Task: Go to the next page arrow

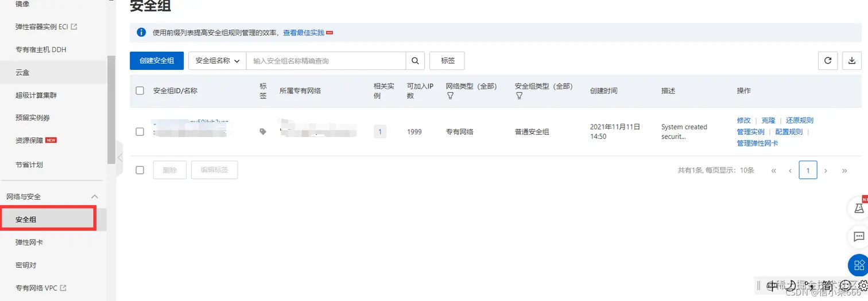Action: coord(826,170)
